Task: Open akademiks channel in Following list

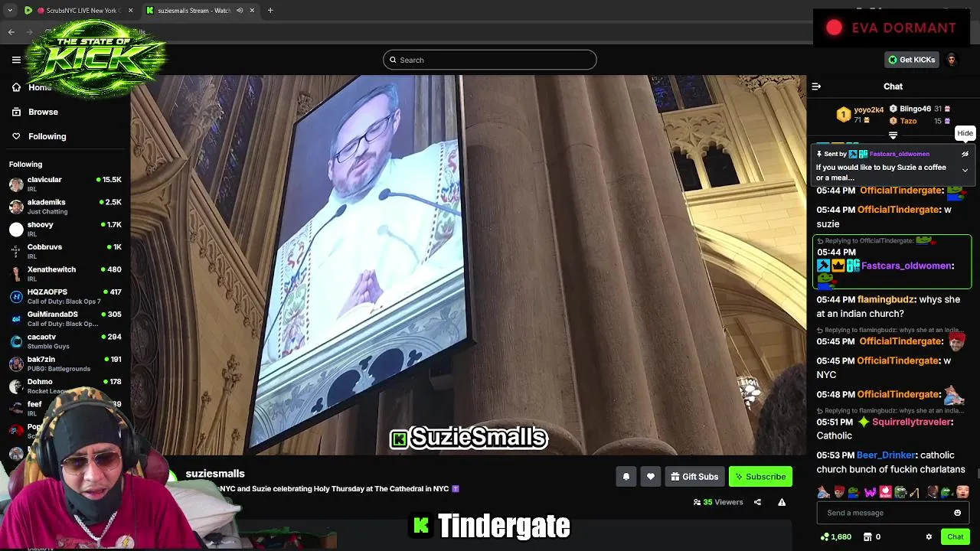Action: pos(65,207)
